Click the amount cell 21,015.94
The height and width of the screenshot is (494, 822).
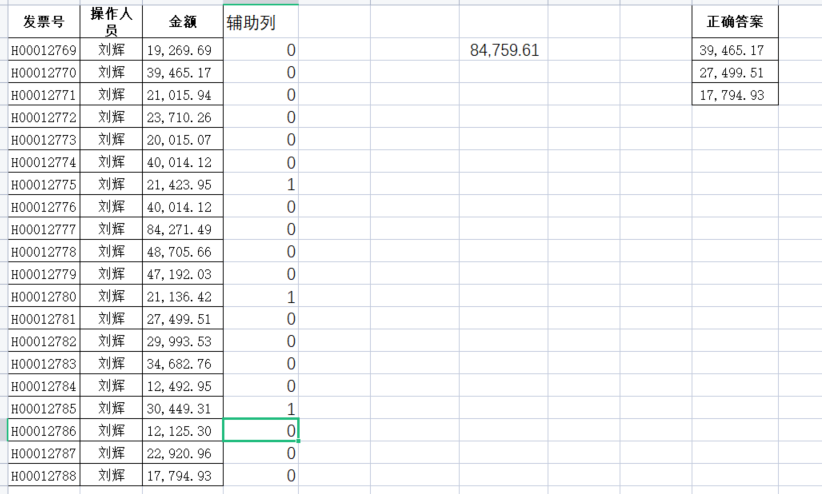click(x=183, y=95)
